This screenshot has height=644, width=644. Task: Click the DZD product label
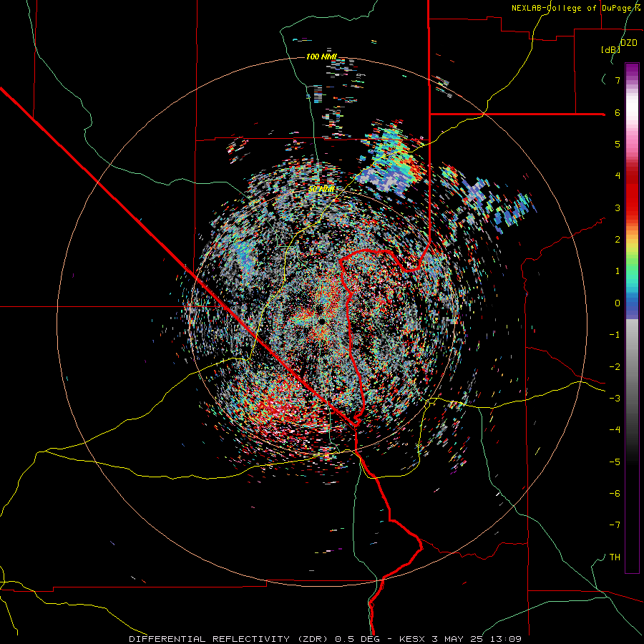click(x=629, y=43)
